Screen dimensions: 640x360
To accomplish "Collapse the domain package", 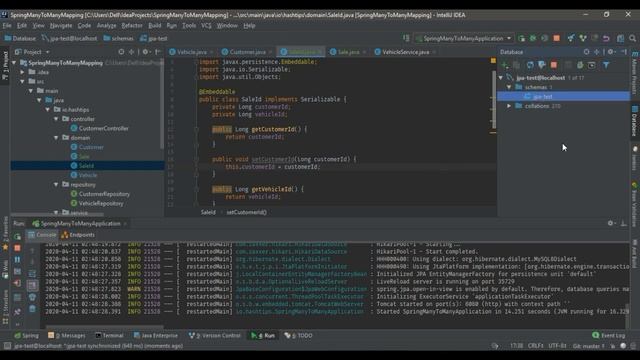I will coord(56,138).
